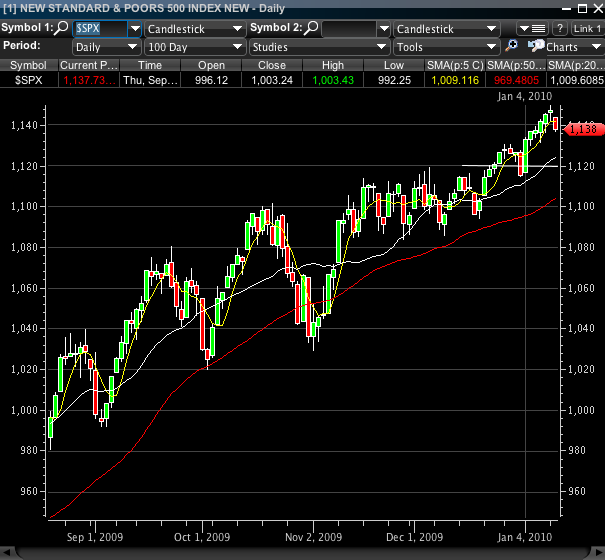Click the Link 1 button
This screenshot has height=560, width=605.
pos(586,28)
